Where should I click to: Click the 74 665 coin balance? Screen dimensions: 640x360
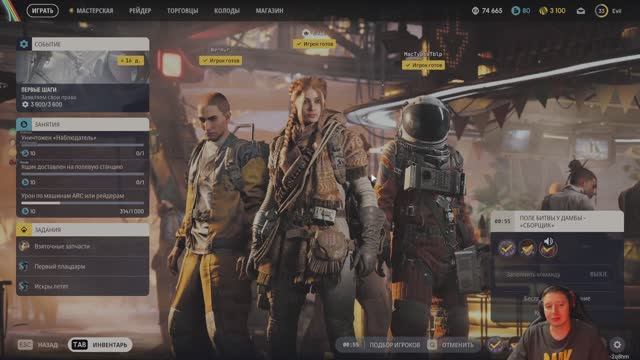[492, 11]
